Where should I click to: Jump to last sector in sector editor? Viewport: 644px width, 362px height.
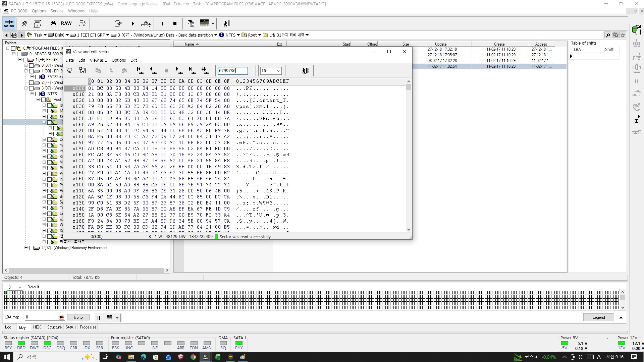coord(192,70)
